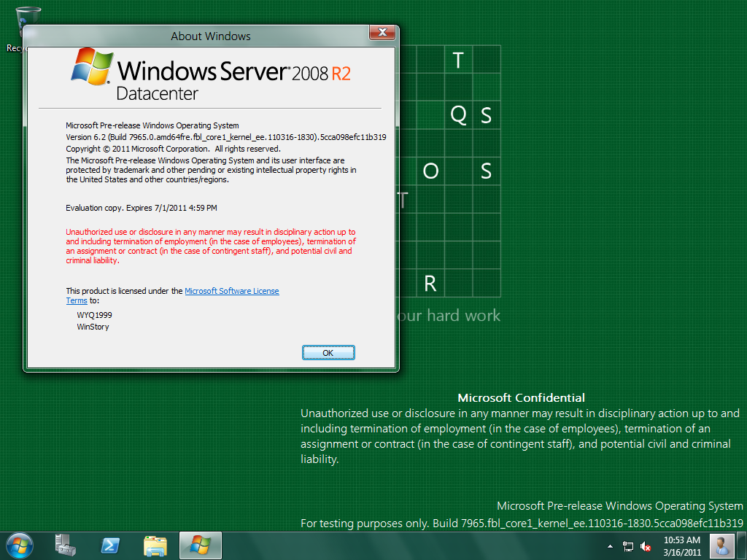
Task: Open the taskbar clock showing 10:53 AM
Action: [x=682, y=545]
